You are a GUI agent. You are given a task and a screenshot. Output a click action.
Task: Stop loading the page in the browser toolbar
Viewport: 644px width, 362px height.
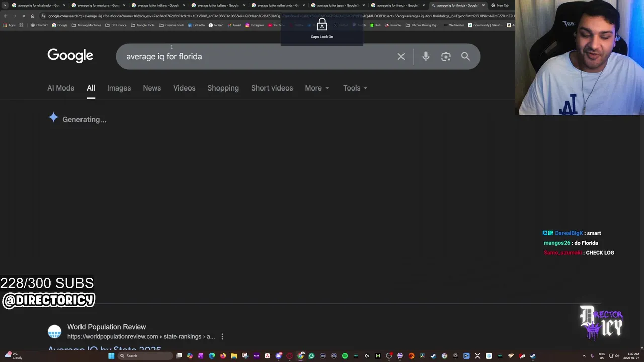[23, 16]
